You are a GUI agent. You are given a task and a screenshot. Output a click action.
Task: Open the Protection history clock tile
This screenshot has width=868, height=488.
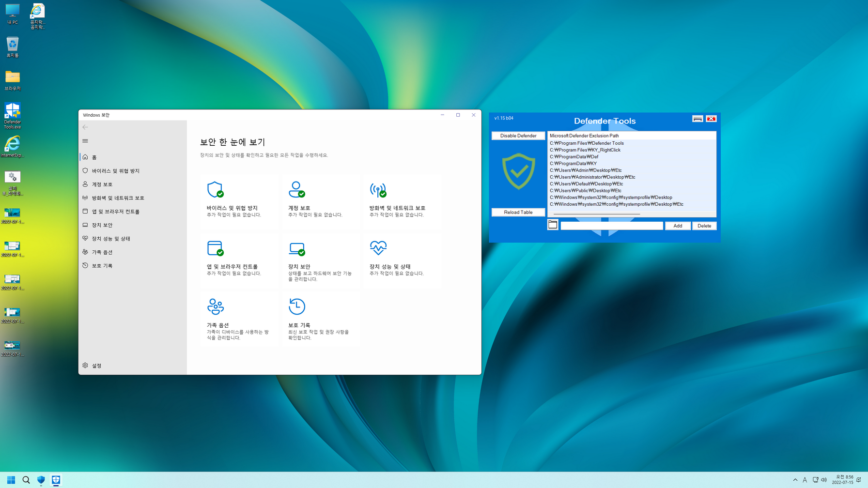(321, 319)
